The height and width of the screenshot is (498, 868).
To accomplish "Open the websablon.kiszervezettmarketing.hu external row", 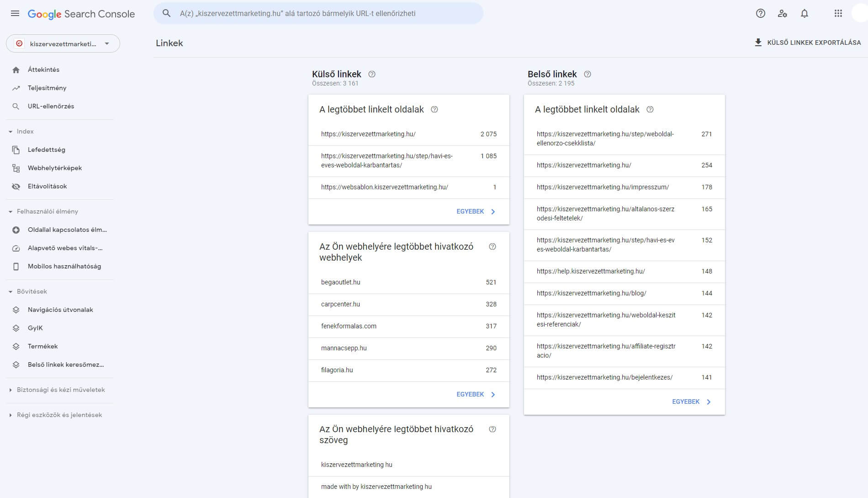I will tap(409, 187).
